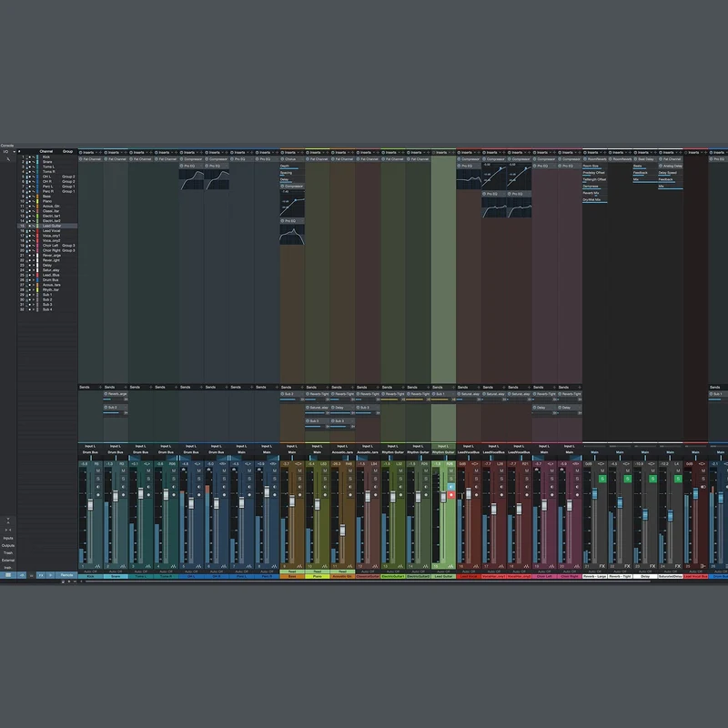Enable input monitoring on the Kick channel
The width and height of the screenshot is (728, 728).
(x=98, y=487)
